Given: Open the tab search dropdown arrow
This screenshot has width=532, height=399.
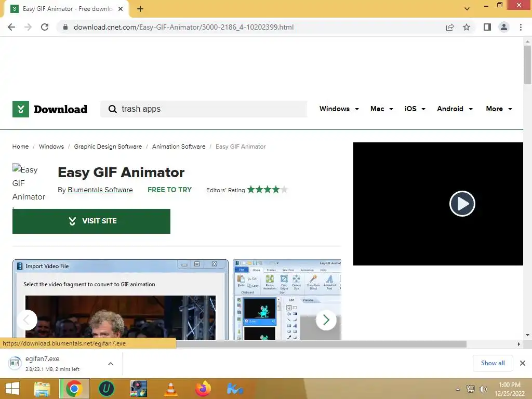Looking at the screenshot, I should tap(467, 9).
